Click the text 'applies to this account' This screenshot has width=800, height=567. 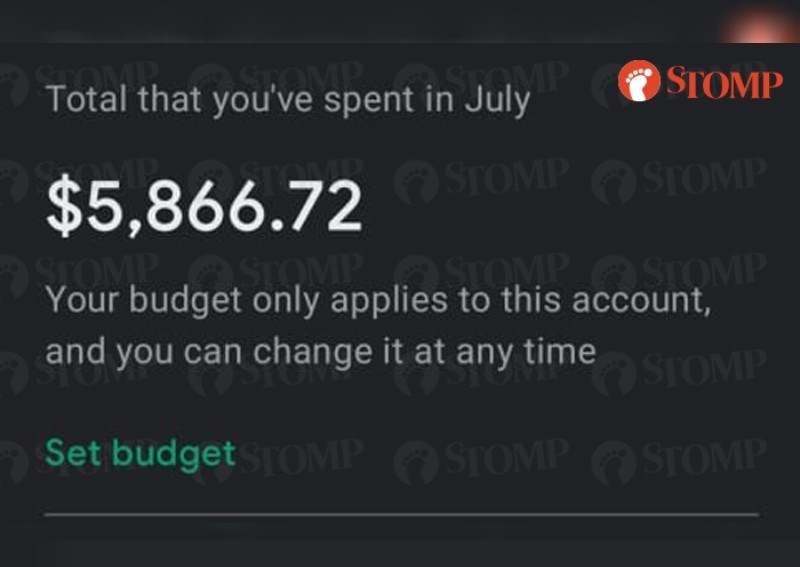(x=520, y=300)
